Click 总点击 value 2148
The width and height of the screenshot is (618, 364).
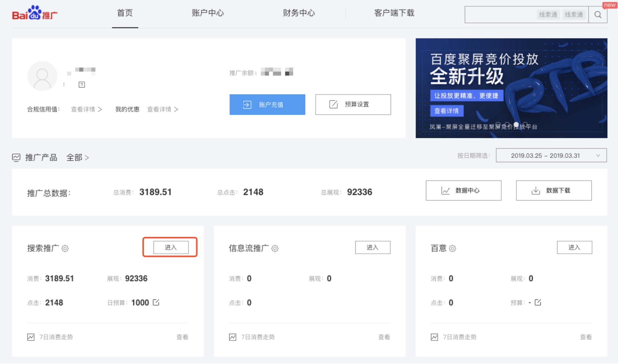coord(253,192)
